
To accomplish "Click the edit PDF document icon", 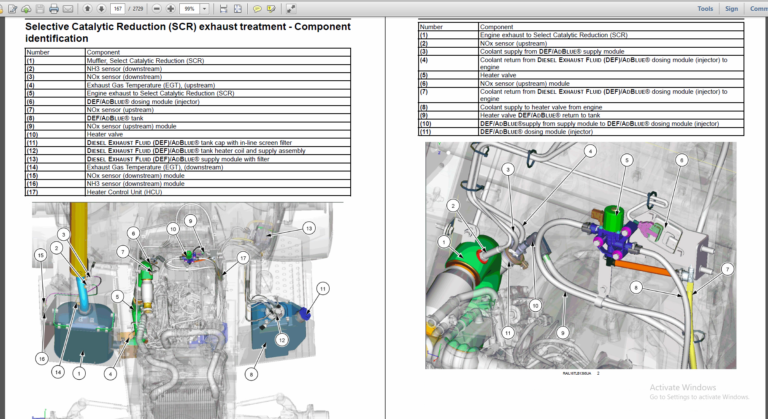I will 12,9.
